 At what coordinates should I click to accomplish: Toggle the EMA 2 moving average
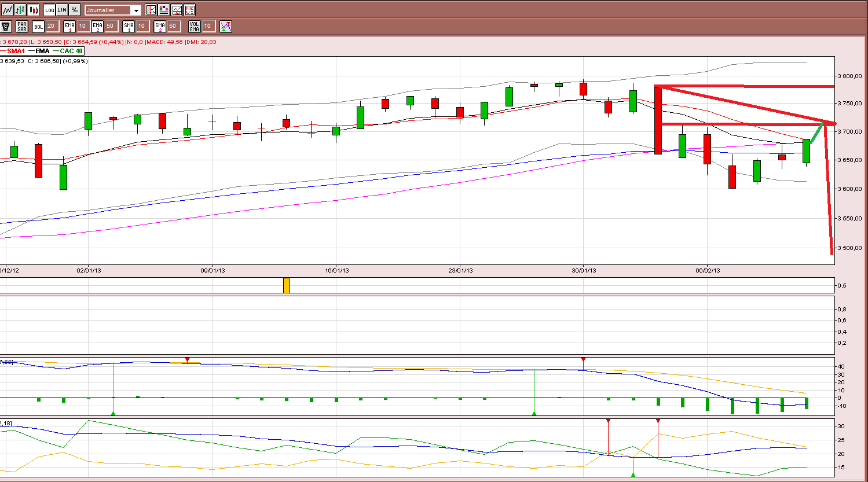97,26
